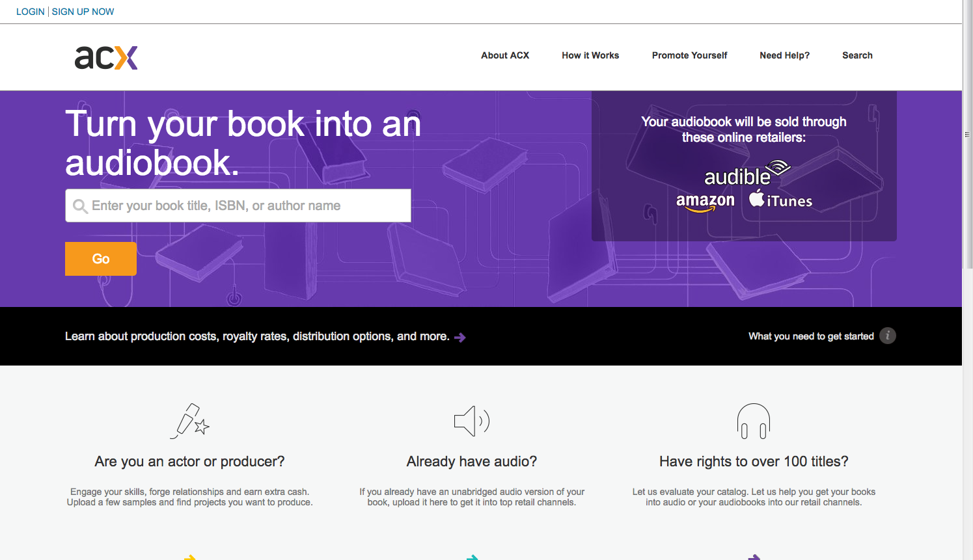Click the 'Have rights to over 100 titles?' heading
This screenshot has height=560, width=973.
(x=754, y=462)
